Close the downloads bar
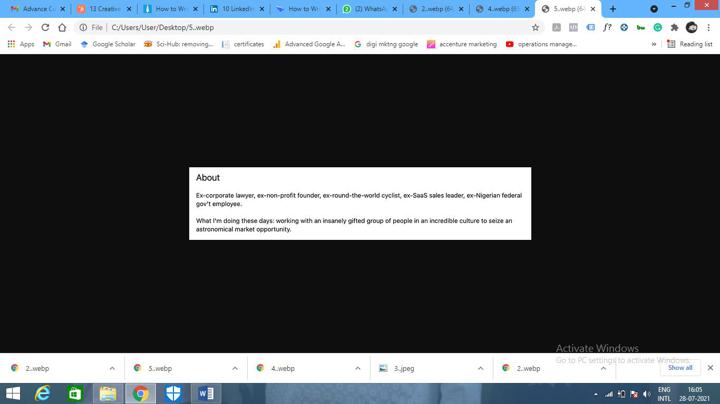Viewport: 720px width, 404px height. [710, 368]
